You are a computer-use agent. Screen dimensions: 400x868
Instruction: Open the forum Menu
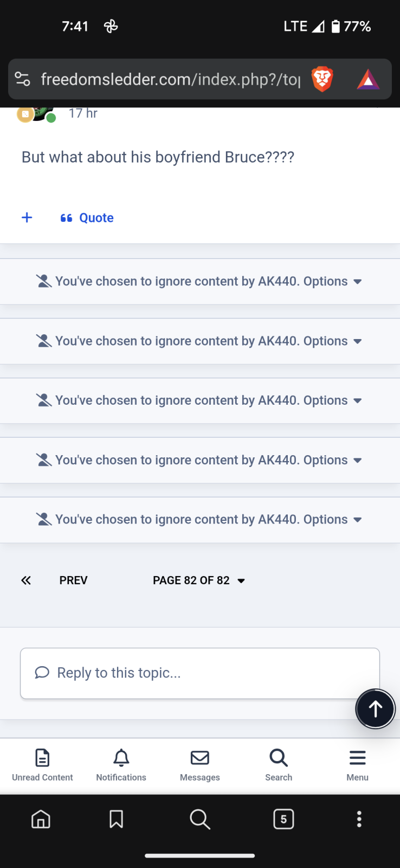(x=357, y=765)
